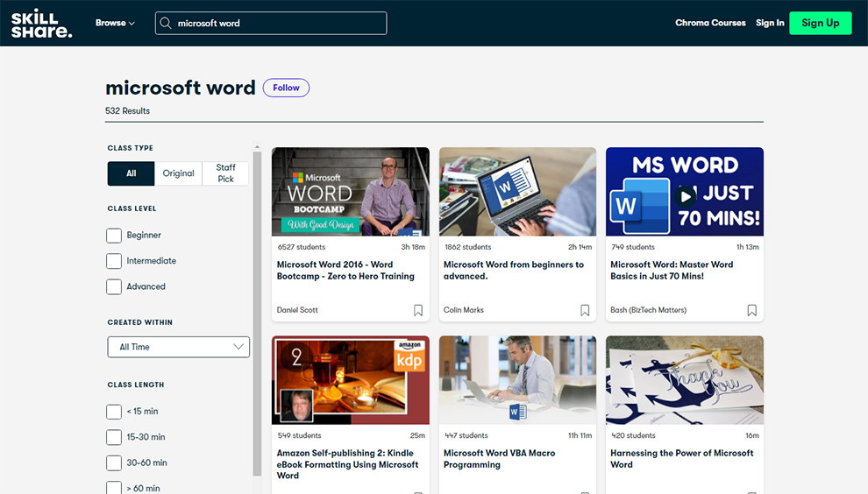Click the filter scrollbar up arrow

[257, 147]
